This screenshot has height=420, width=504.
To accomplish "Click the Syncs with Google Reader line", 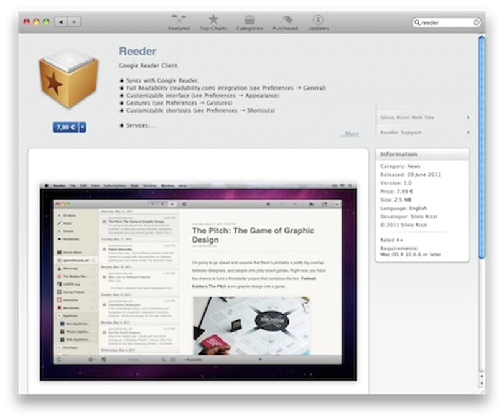I will pyautogui.click(x=159, y=80).
